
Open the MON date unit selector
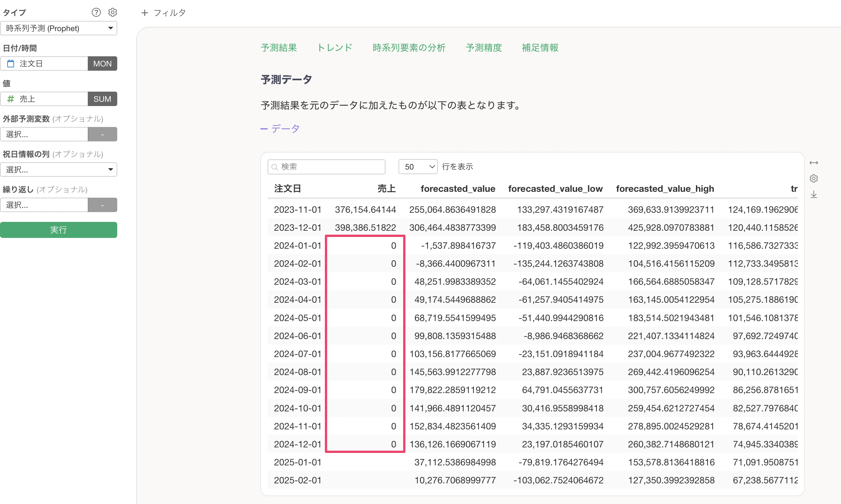[102, 63]
